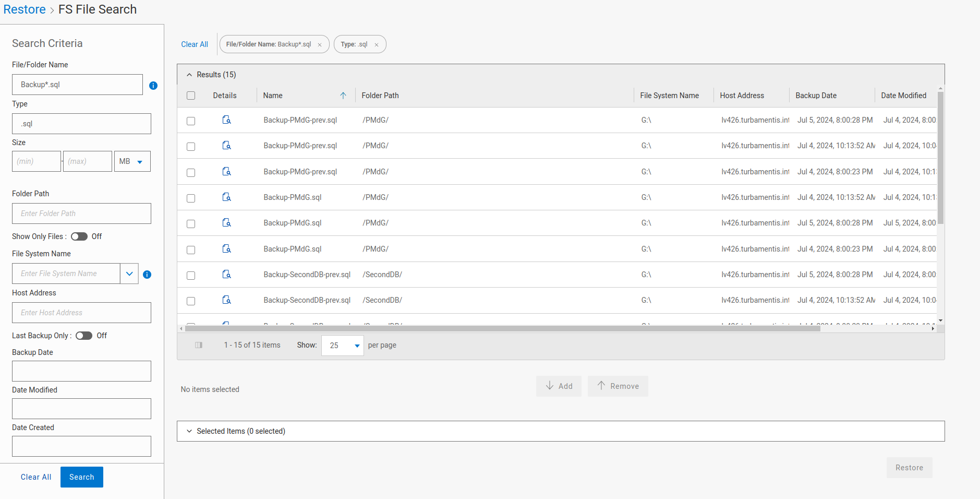The height and width of the screenshot is (499, 980).
Task: Check Backup-SecondDB-prev.sql row with Jul 5 8:00:28 PM backup
Action: [191, 276]
